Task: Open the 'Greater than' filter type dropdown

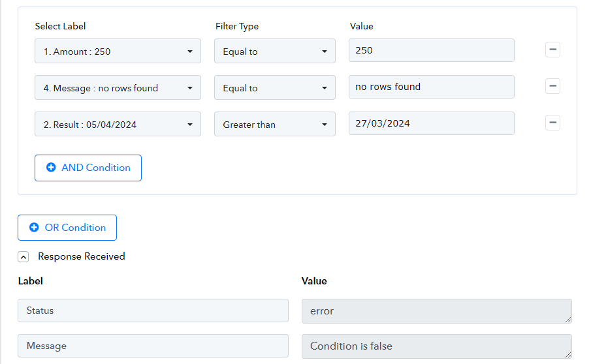Action: [x=274, y=125]
